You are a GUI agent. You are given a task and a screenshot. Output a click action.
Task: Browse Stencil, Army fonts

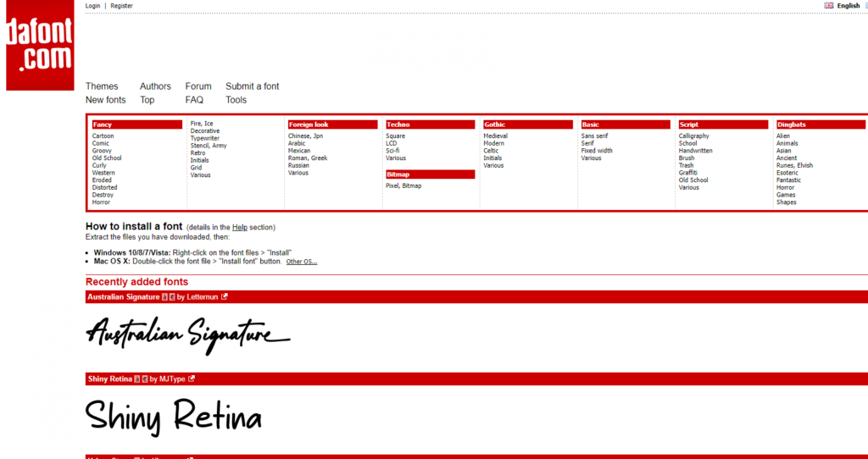point(209,146)
